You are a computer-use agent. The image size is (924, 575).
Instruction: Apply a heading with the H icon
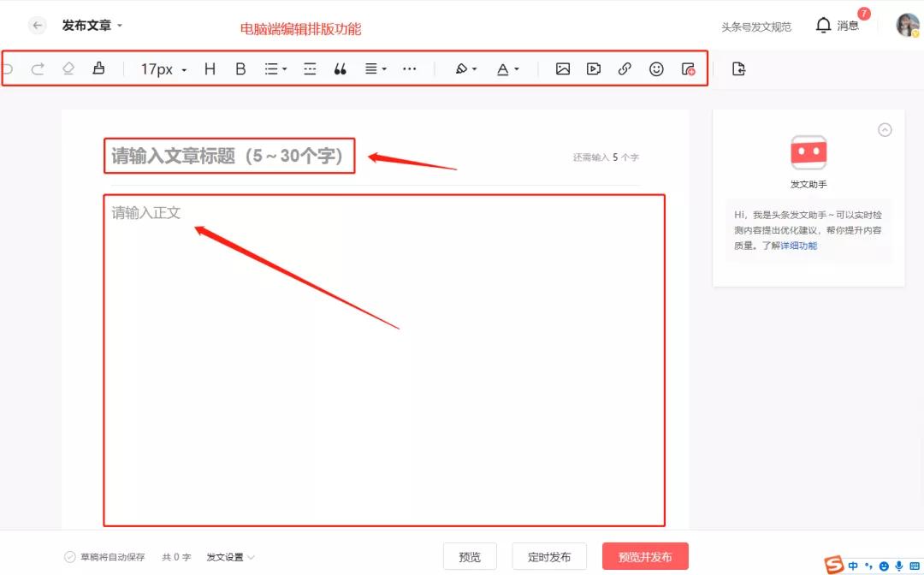(210, 68)
